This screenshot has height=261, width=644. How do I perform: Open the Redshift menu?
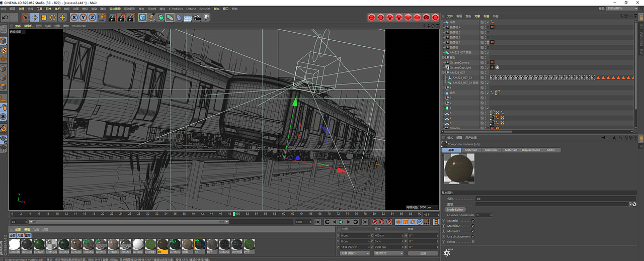[205, 9]
